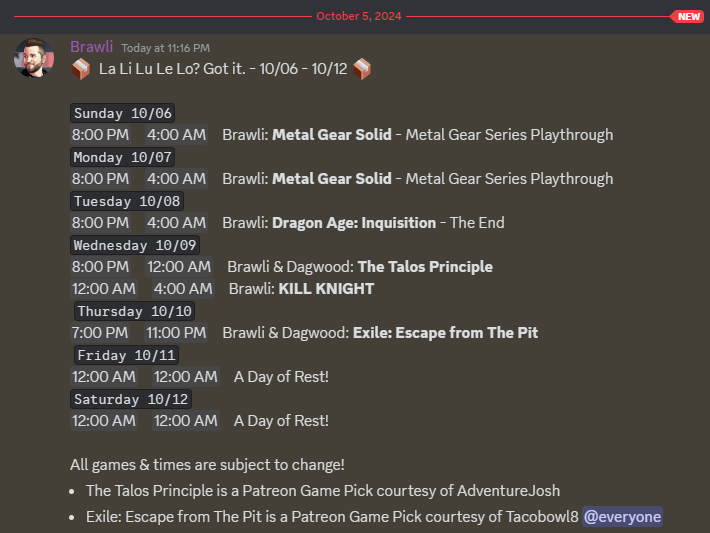
Task: Click the Tacobowl8 Patreon pick bullet line
Action: pos(332,517)
